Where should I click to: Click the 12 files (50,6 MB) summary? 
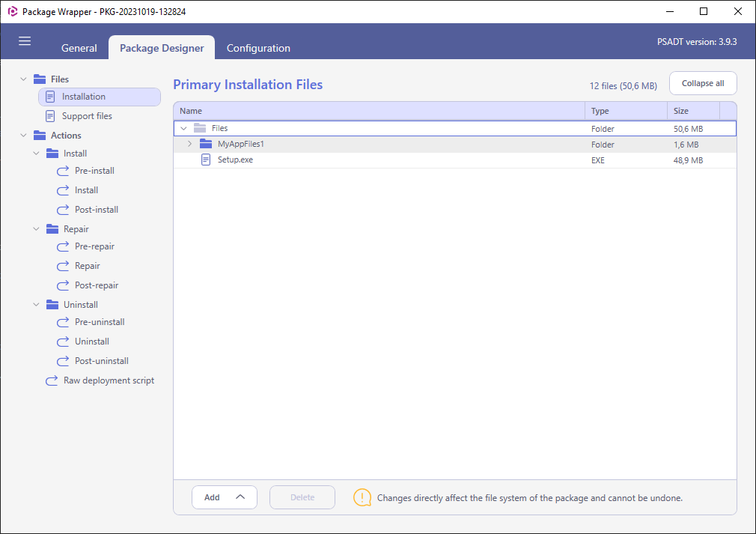click(623, 86)
